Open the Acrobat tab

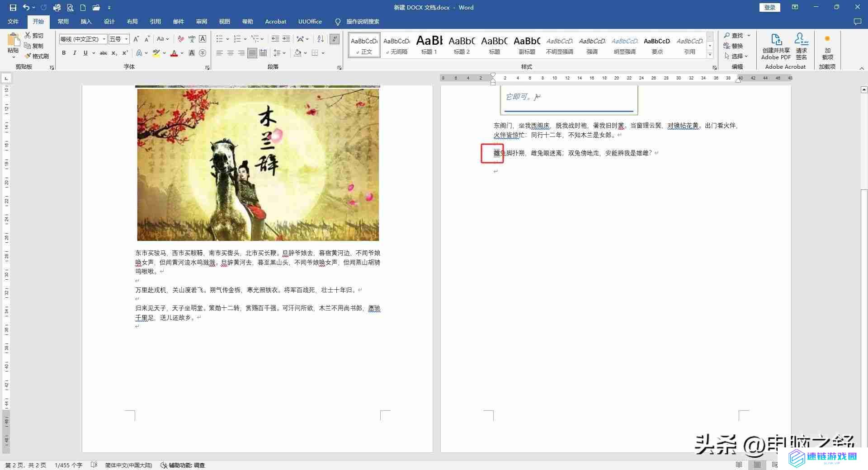pos(275,21)
